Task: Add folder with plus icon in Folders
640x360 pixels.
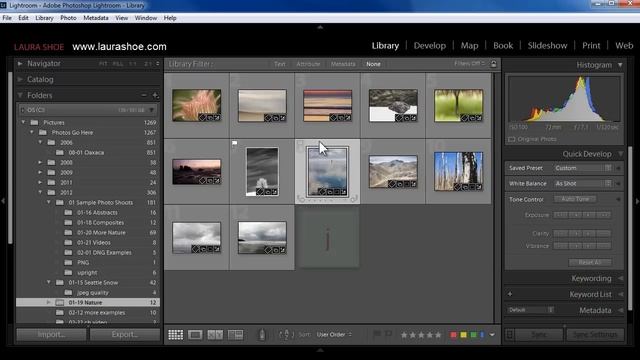Action: (x=155, y=96)
